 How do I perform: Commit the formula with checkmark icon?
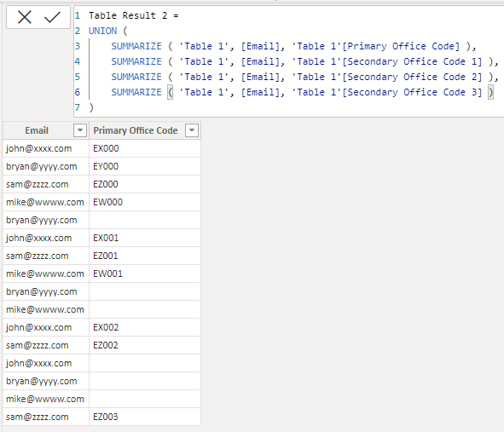click(52, 17)
